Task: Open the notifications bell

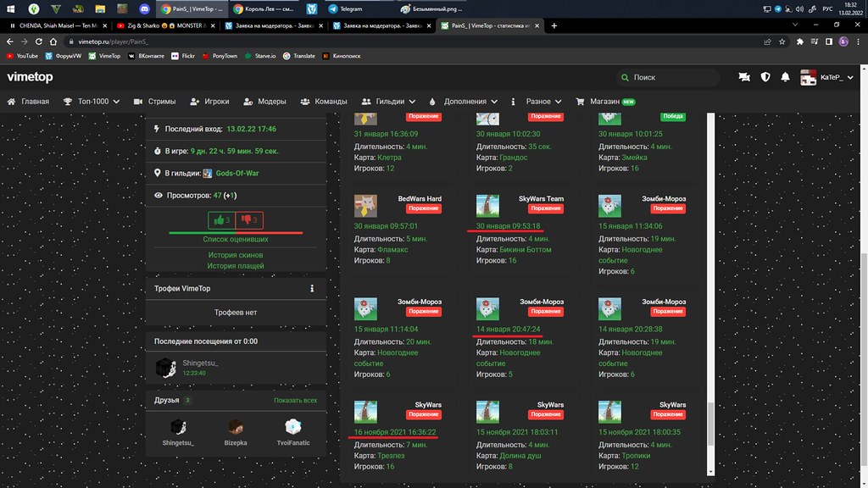Action: coord(786,77)
